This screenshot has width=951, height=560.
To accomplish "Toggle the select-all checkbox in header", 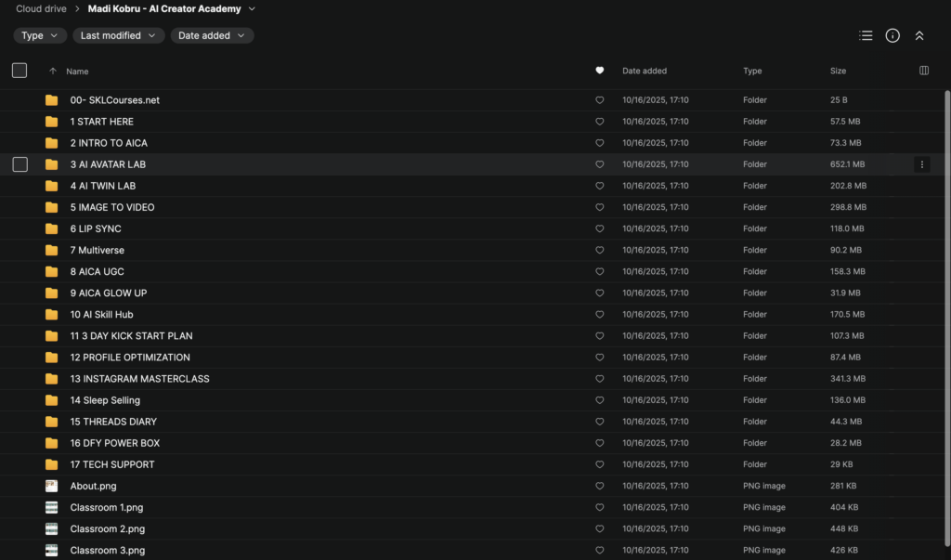I will click(x=20, y=71).
